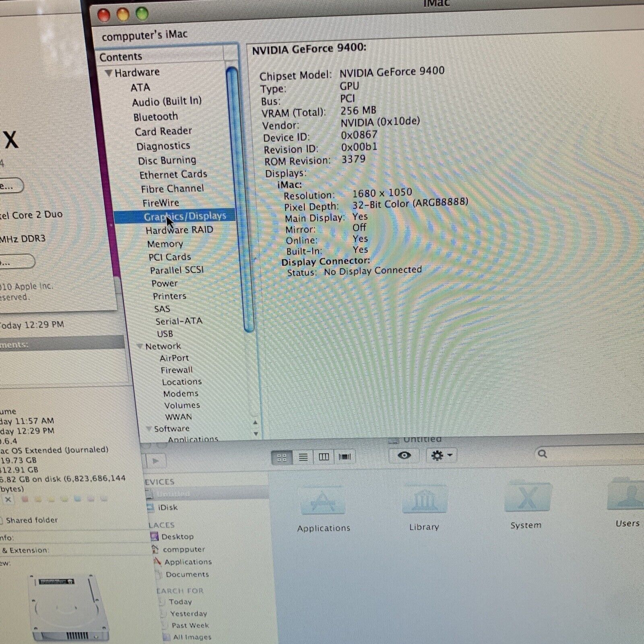644x644 pixels.
Task: Pick the blue color label
Action: point(78,500)
